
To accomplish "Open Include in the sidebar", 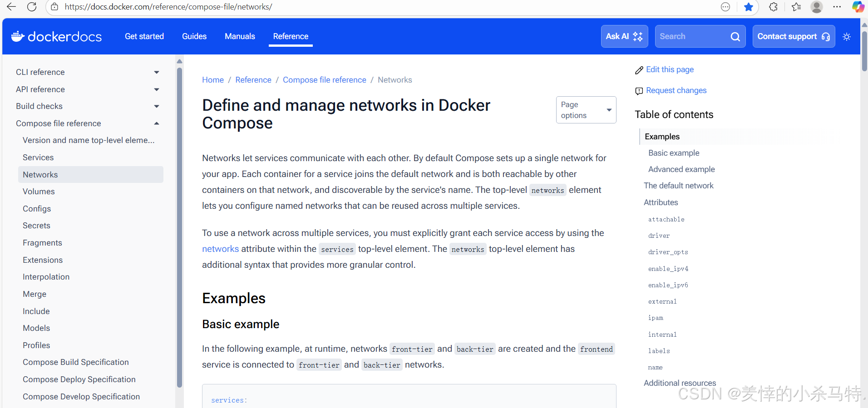I will coord(36,311).
